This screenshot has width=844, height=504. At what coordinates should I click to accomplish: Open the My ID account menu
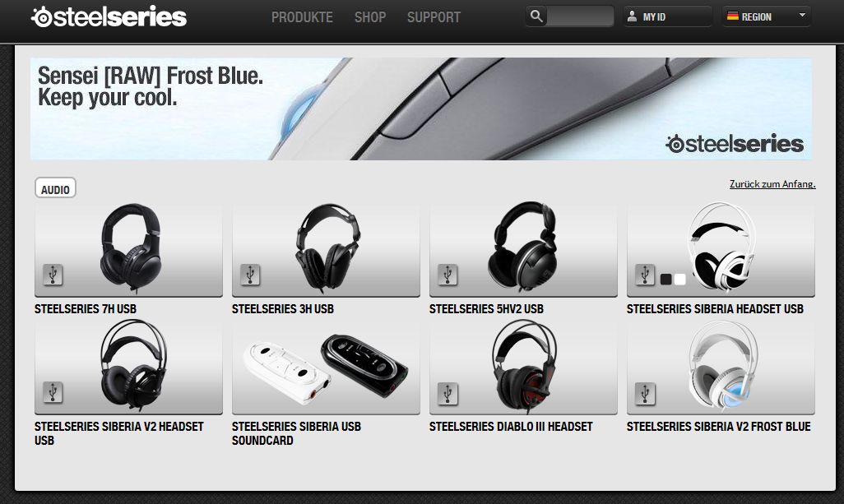(668, 16)
